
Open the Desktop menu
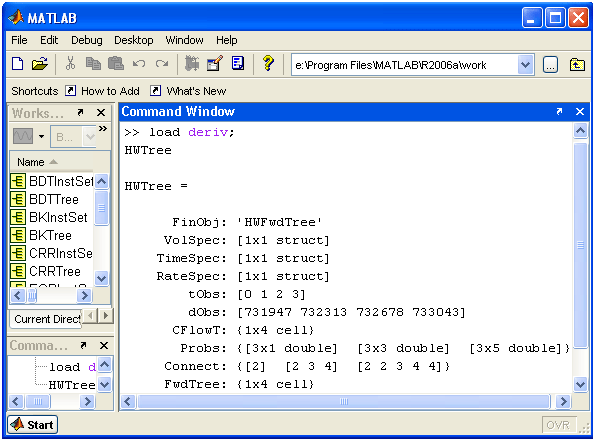134,40
